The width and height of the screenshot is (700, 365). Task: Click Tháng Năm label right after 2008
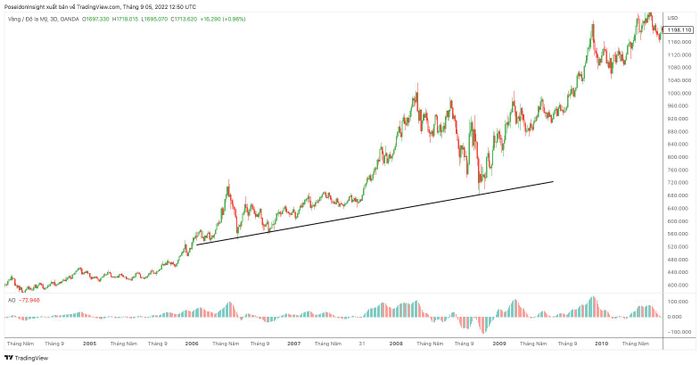click(430, 344)
